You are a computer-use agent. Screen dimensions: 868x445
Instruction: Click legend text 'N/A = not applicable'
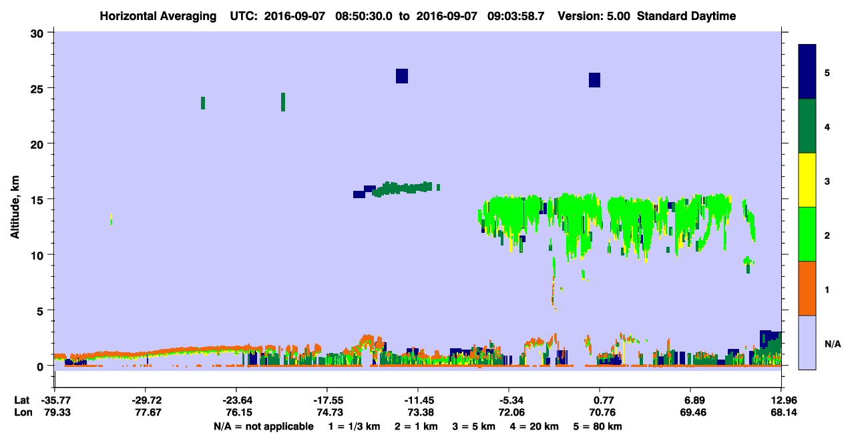(x=263, y=426)
